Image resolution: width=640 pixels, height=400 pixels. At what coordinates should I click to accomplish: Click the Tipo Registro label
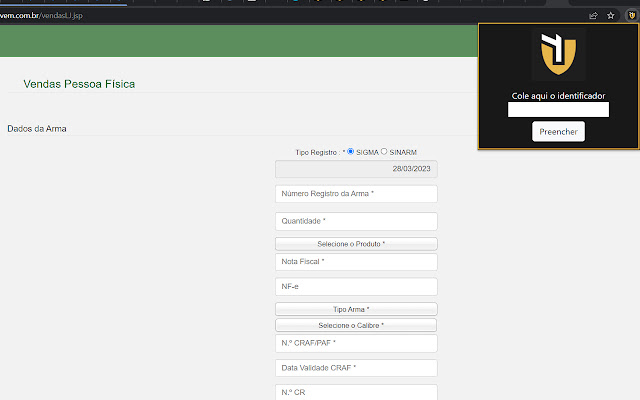coord(318,152)
